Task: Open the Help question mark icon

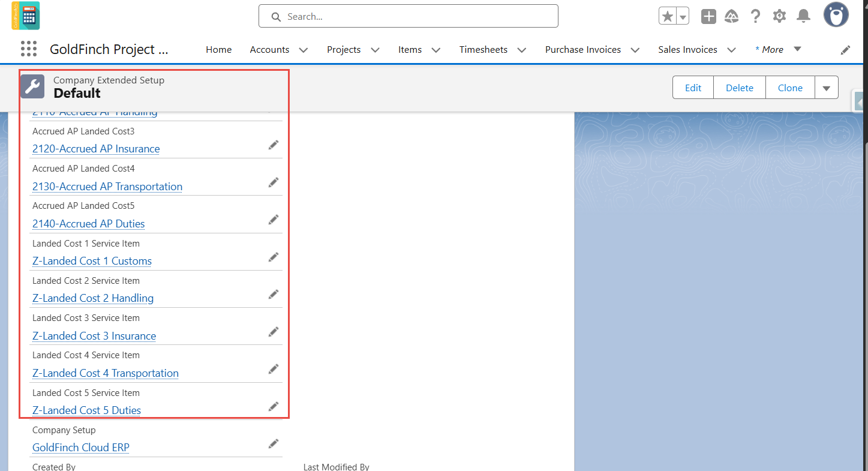Action: [x=756, y=16]
